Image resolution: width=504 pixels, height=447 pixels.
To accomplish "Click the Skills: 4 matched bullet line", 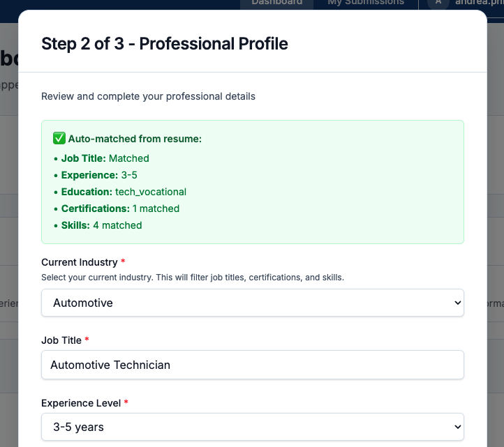I will tap(101, 225).
